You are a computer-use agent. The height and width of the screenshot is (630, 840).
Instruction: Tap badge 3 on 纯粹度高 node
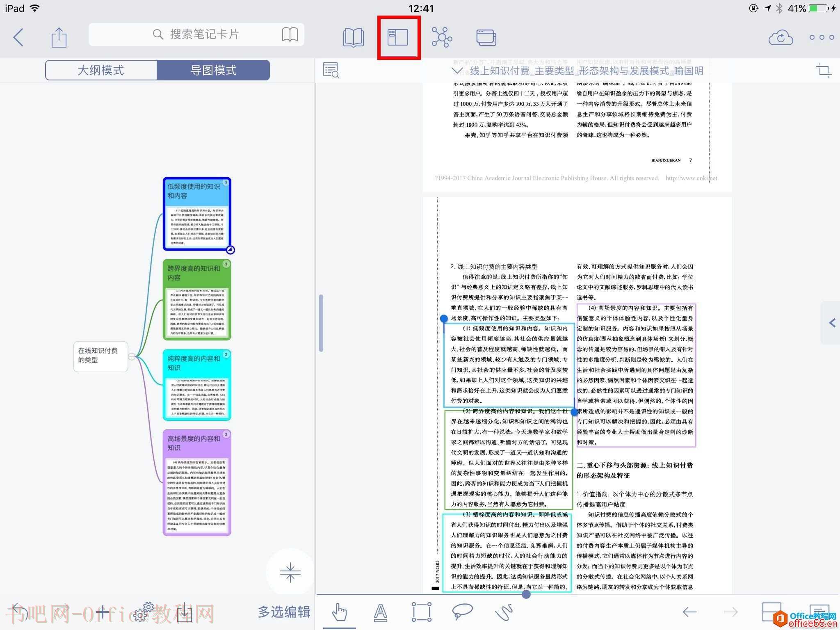pyautogui.click(x=226, y=354)
